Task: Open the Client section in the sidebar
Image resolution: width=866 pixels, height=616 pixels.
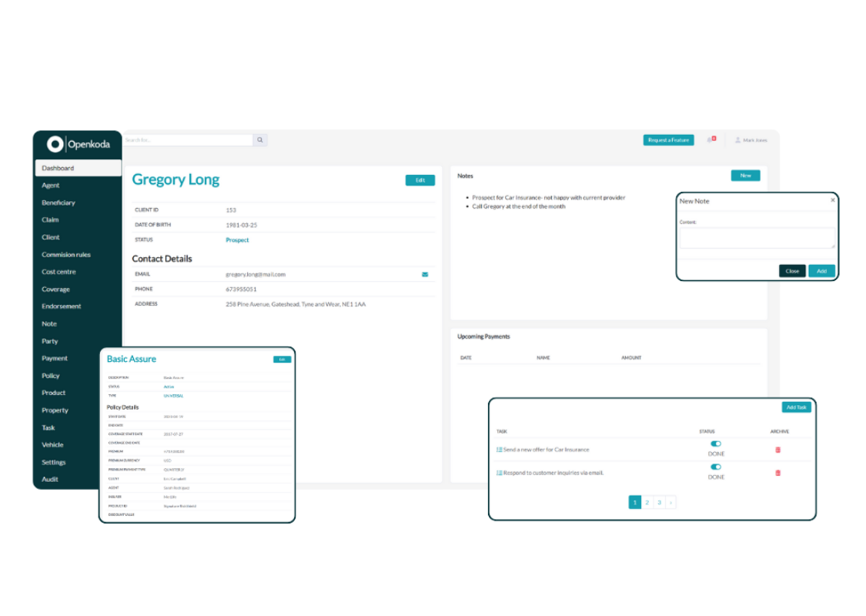Action: pyautogui.click(x=50, y=237)
